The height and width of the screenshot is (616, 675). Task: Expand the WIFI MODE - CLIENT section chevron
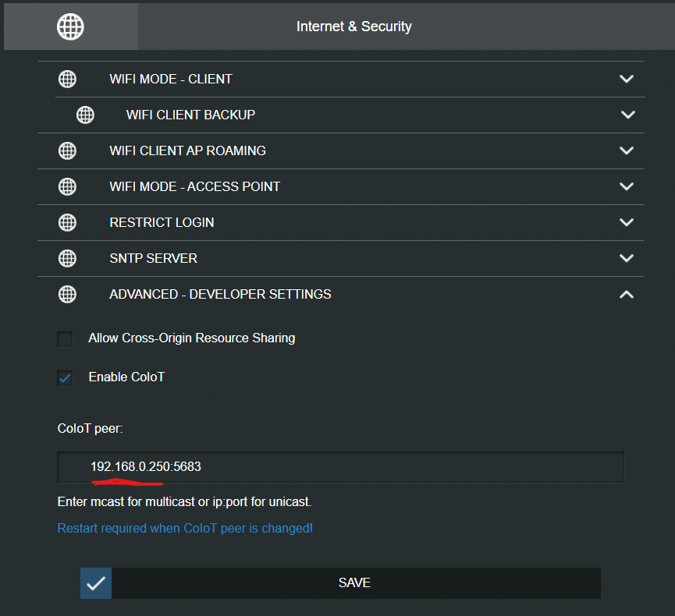[626, 79]
